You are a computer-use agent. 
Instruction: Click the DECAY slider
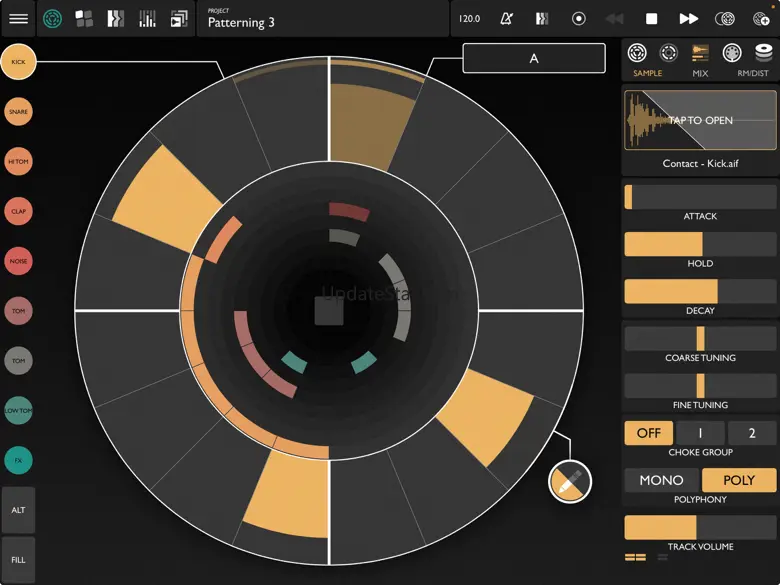point(700,291)
